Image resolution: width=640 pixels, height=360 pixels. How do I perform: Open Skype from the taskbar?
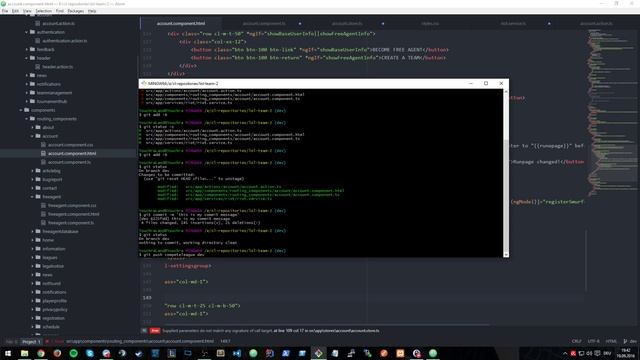(x=90, y=353)
